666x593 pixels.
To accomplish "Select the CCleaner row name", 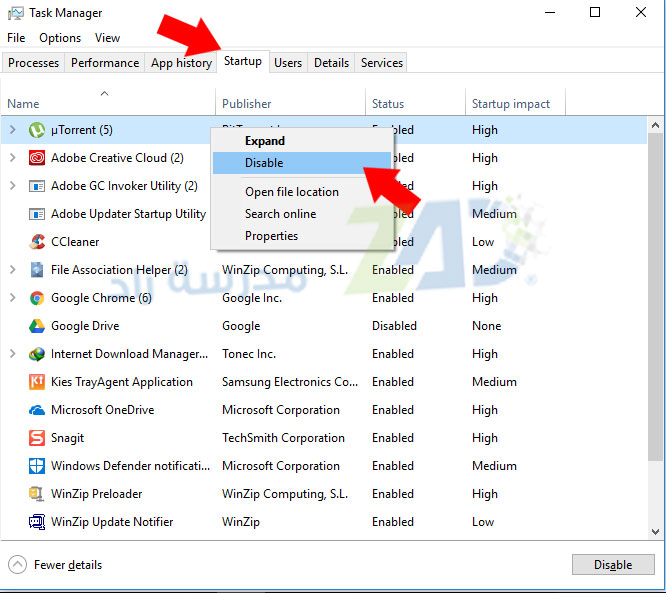I will click(x=75, y=242).
